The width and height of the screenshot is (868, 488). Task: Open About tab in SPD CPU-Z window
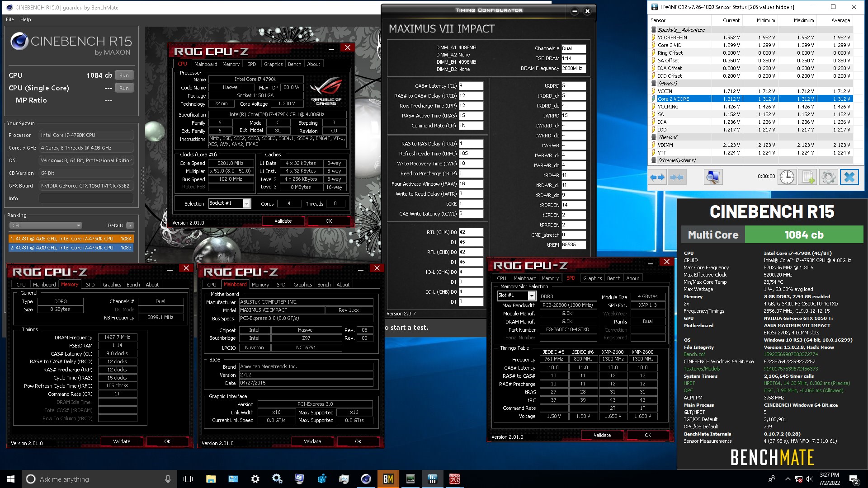click(x=632, y=278)
